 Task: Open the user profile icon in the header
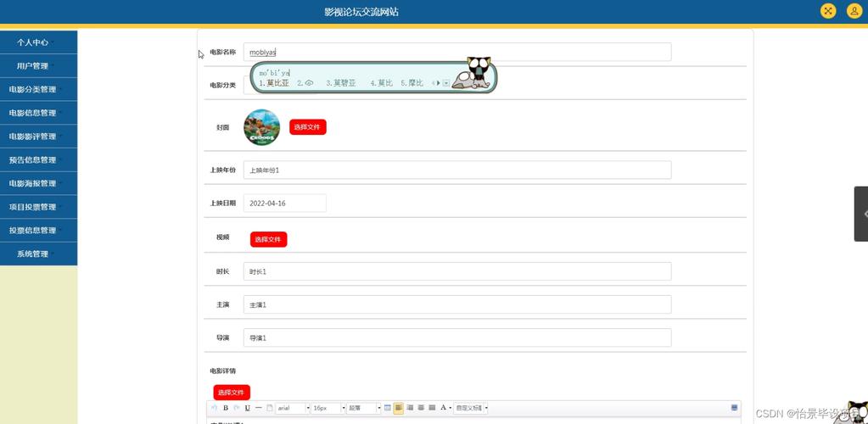(854, 11)
